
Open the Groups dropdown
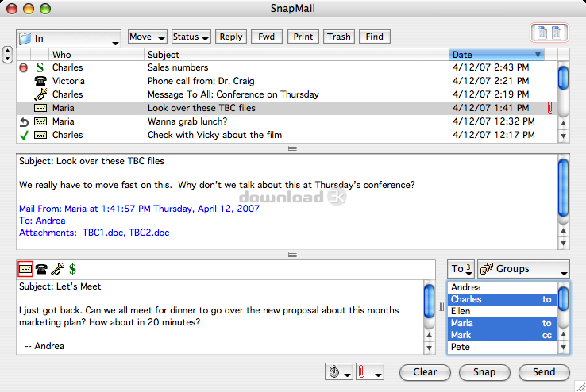coord(523,269)
